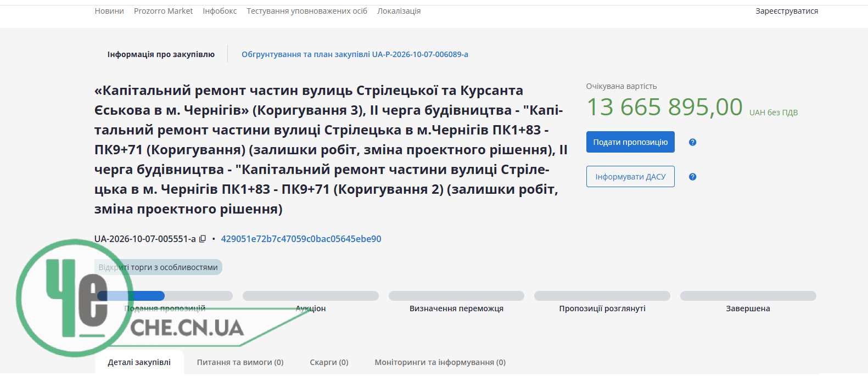Click Визначення переможця stage progress bar
Viewport: 868px width, 376px height.
[x=456, y=296]
